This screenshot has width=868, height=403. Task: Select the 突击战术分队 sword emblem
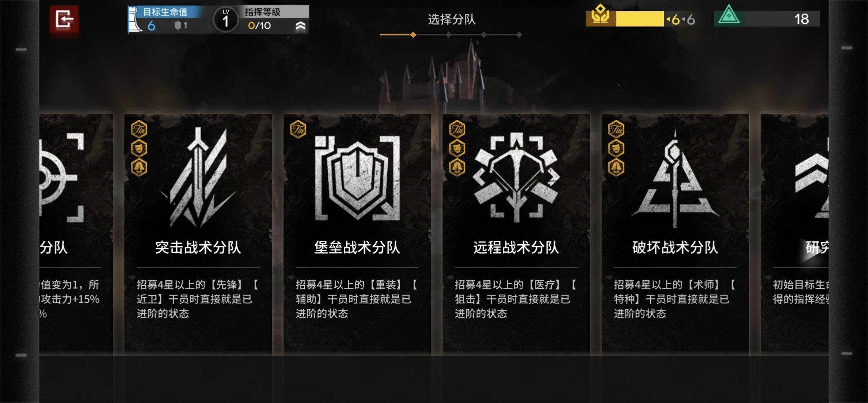[x=198, y=178]
